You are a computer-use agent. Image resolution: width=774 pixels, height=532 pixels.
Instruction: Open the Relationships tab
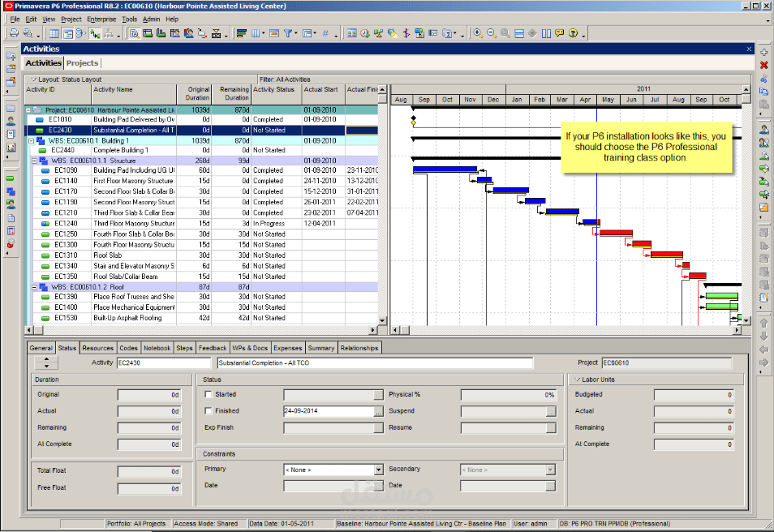coord(359,348)
